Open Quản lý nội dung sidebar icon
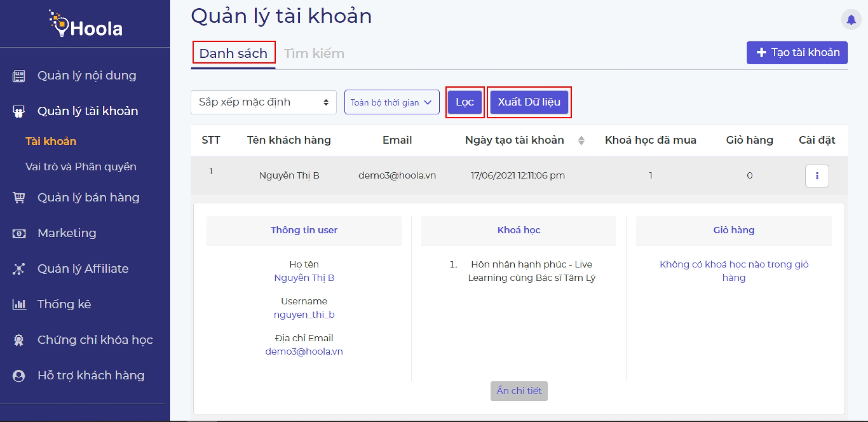868x422 pixels. pyautogui.click(x=19, y=76)
